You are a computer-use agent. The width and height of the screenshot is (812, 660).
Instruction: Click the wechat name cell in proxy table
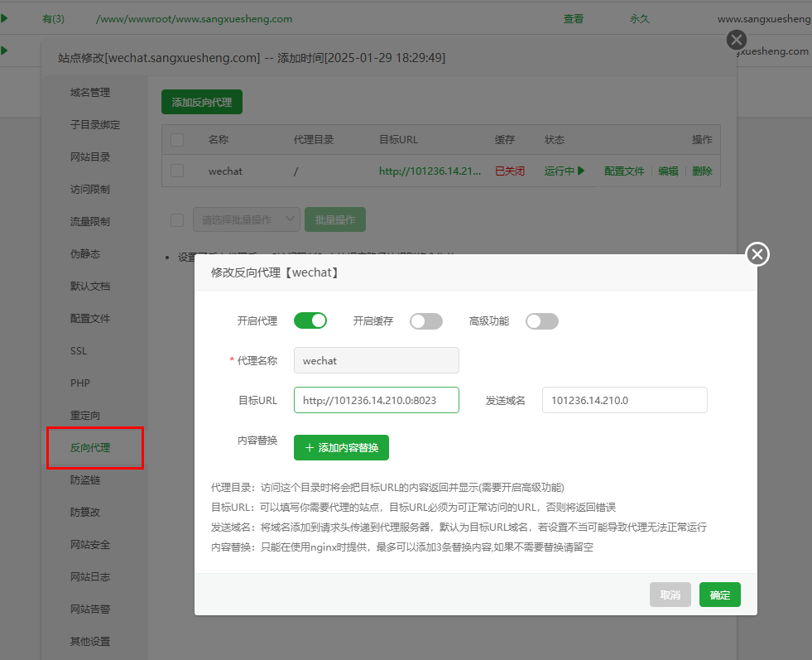click(x=225, y=171)
